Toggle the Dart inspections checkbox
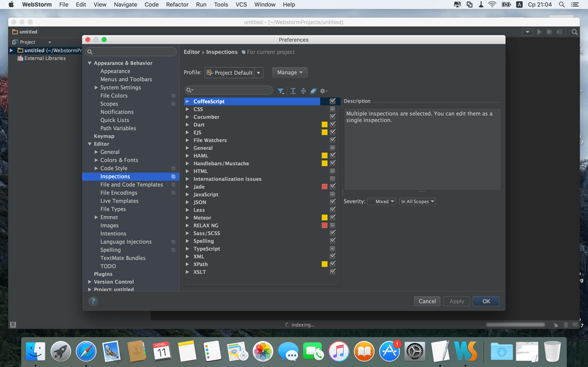The image size is (588, 367). pyautogui.click(x=332, y=124)
